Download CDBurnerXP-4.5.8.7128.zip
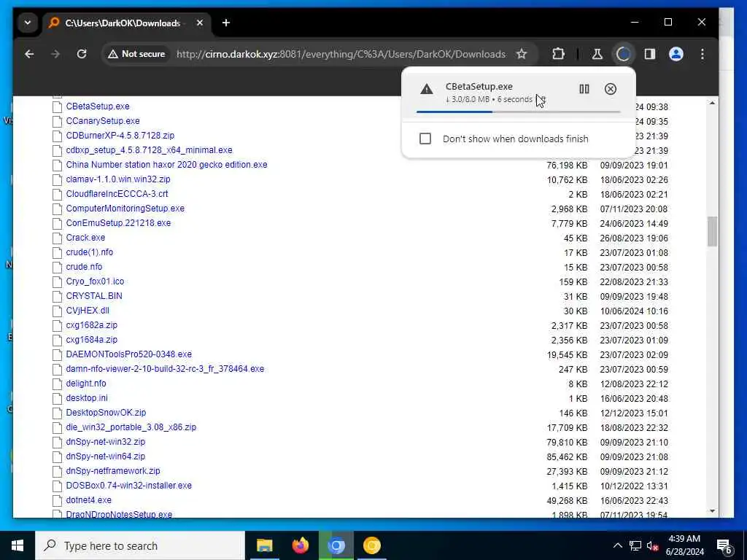The height and width of the screenshot is (560, 747). (120, 135)
